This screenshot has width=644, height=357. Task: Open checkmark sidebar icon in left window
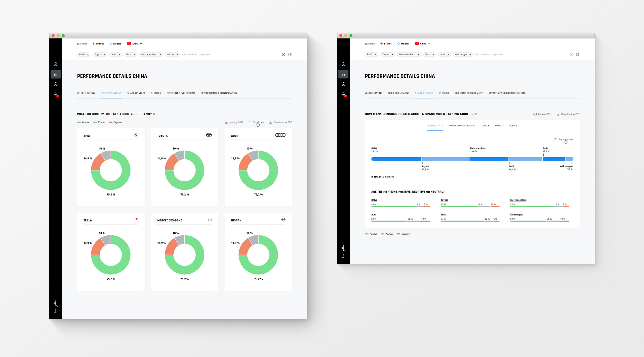pyautogui.click(x=56, y=84)
